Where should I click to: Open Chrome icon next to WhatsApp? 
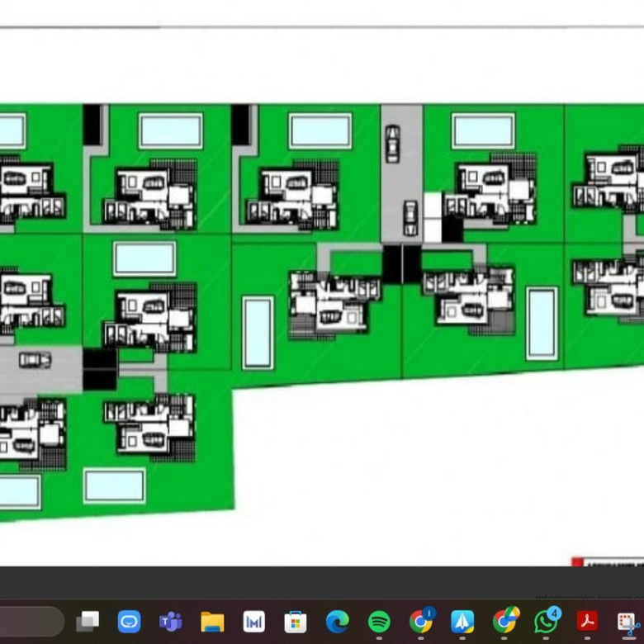click(x=504, y=621)
